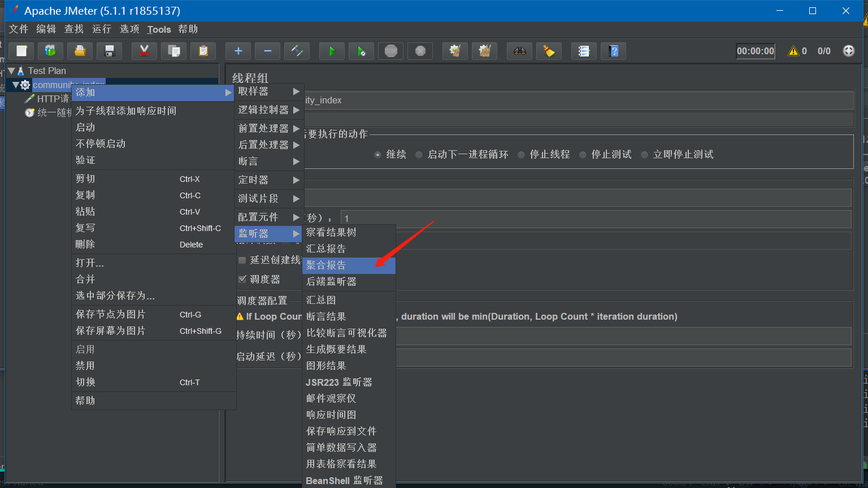Click the Toggle enable/disable toolbar icon
The width and height of the screenshot is (868, 488).
point(297,51)
